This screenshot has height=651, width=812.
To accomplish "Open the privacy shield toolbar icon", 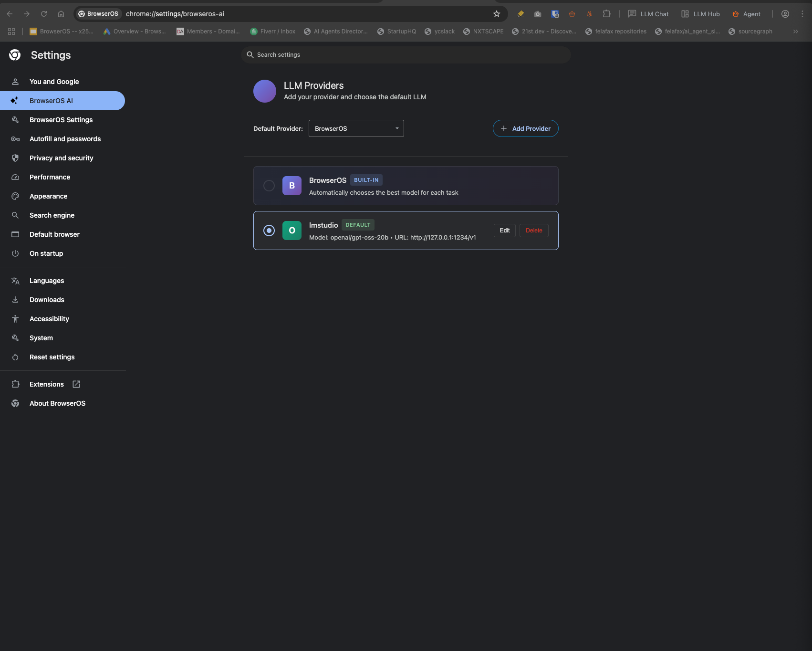I will [555, 14].
